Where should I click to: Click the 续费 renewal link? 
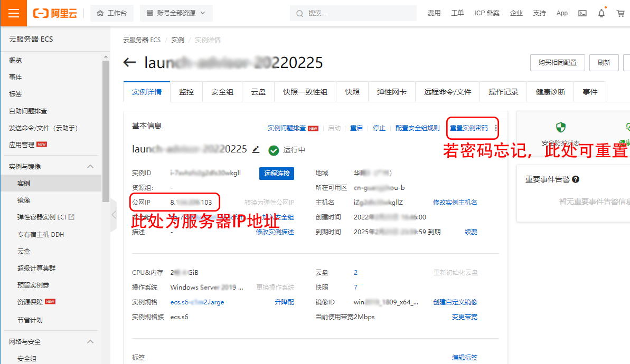[470, 231]
